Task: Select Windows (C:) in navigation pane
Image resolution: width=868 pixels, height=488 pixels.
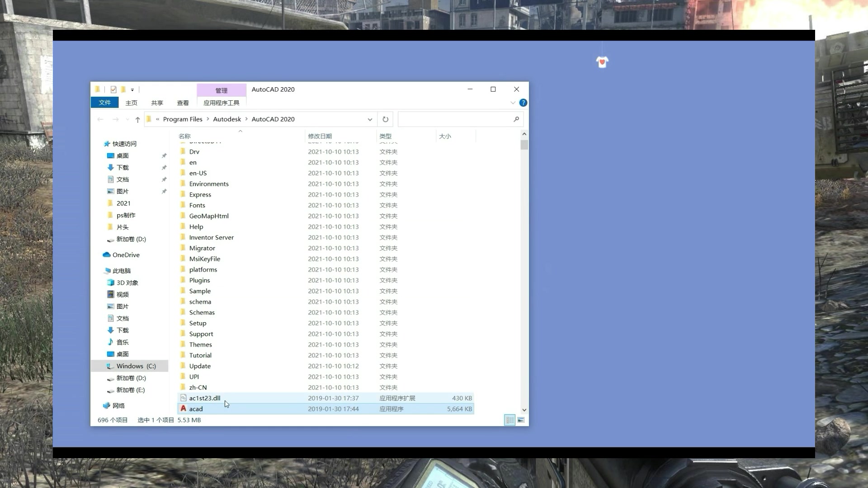Action: pyautogui.click(x=130, y=366)
